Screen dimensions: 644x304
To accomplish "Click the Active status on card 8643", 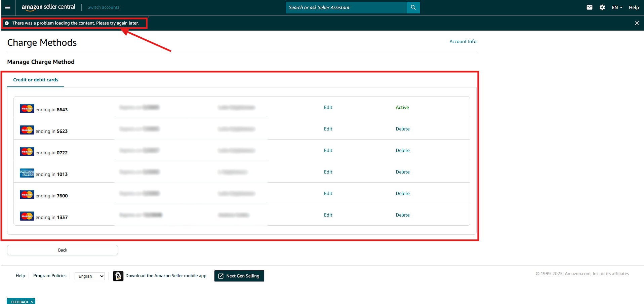I will click(402, 107).
